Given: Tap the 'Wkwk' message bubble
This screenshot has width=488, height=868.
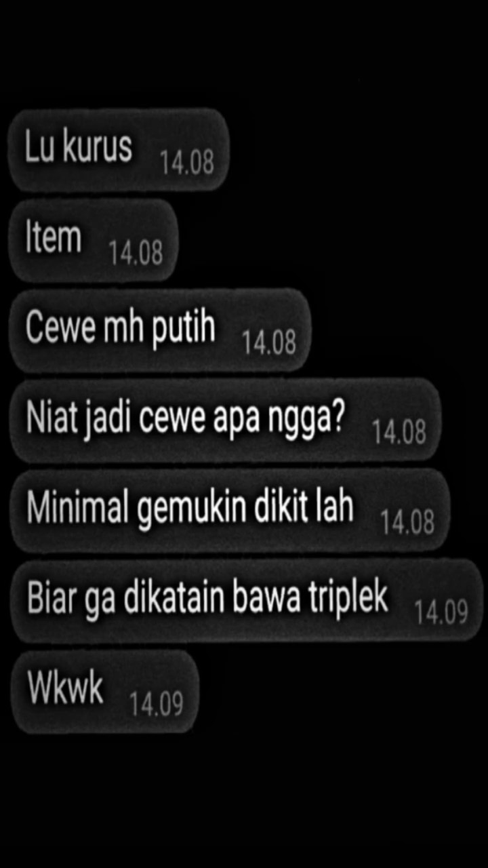Looking at the screenshot, I should pyautogui.click(x=104, y=692).
